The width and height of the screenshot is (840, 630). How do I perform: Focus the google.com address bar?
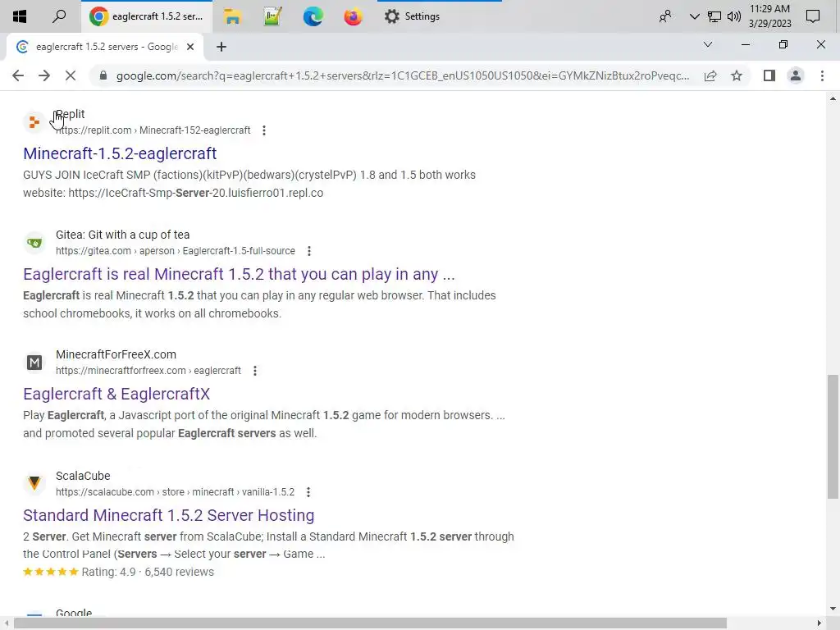[403, 75]
